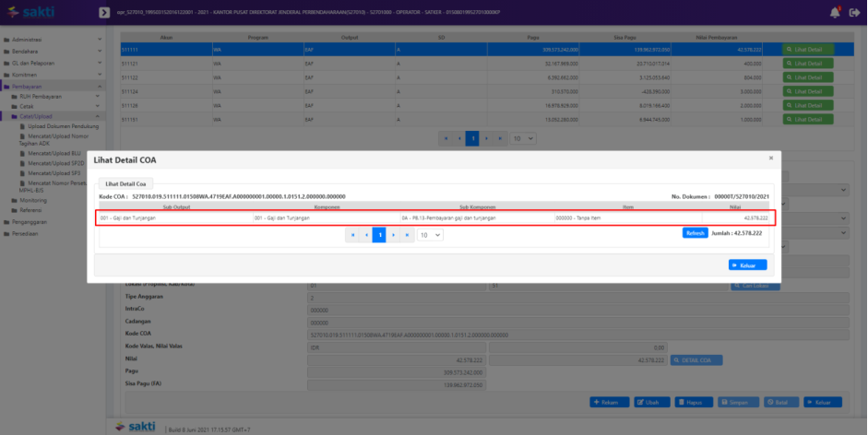Click the logout icon in header
The height and width of the screenshot is (435, 868).
pyautogui.click(x=854, y=12)
